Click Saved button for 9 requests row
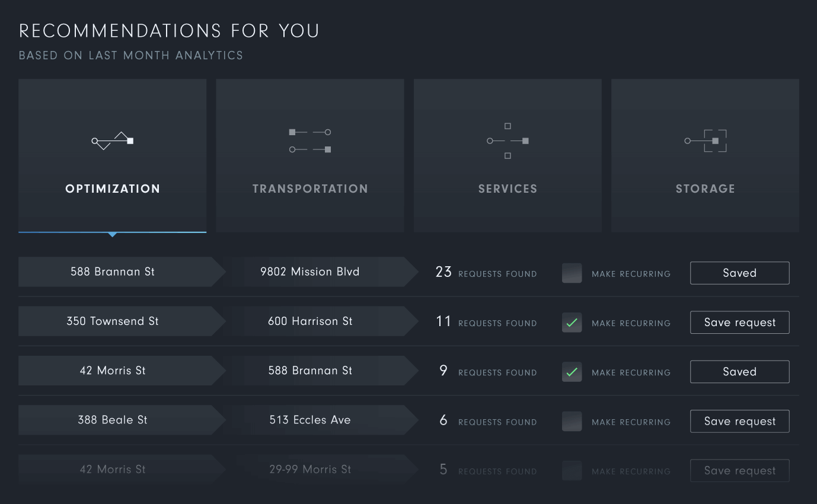This screenshot has height=504, width=817. tap(740, 372)
